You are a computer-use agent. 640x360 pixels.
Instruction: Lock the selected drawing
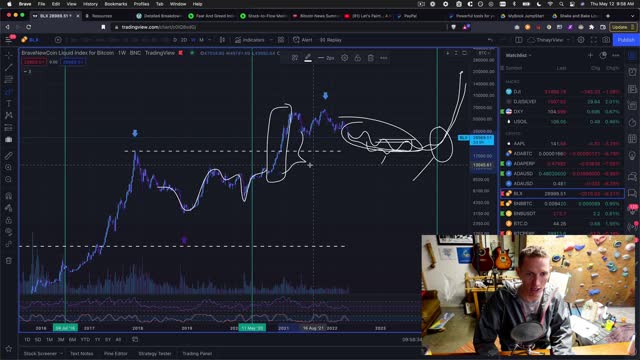[358, 58]
